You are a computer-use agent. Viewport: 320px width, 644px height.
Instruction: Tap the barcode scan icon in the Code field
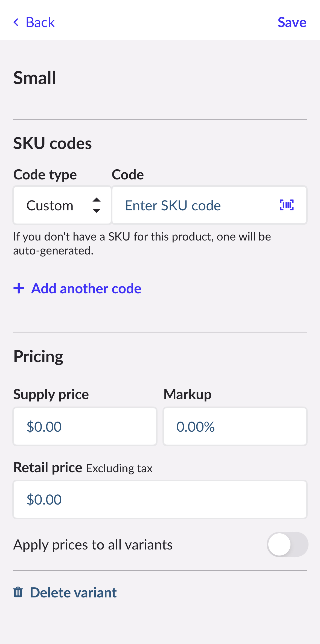click(x=287, y=205)
